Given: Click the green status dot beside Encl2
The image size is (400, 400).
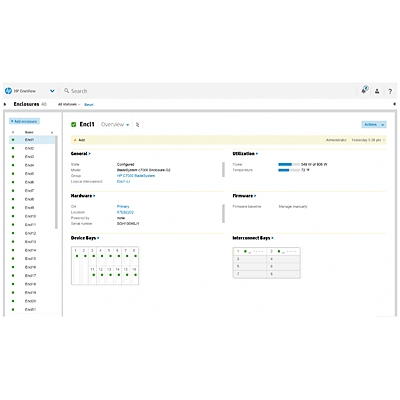Looking at the screenshot, I should (13, 148).
